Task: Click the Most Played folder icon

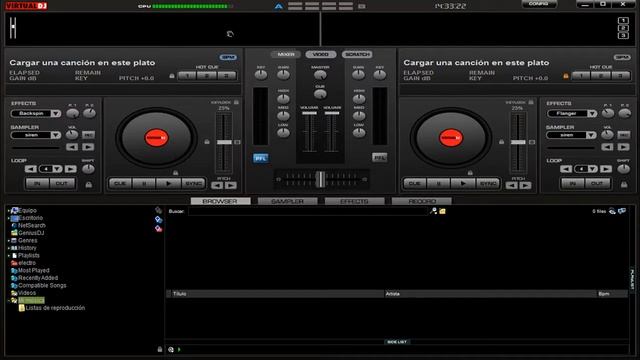Action: coord(14,271)
